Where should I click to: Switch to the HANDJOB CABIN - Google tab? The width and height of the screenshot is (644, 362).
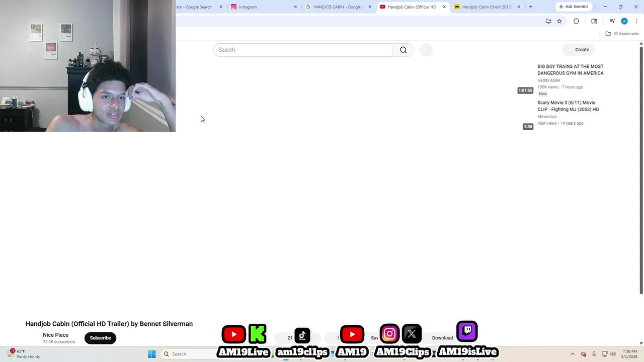coord(337,7)
